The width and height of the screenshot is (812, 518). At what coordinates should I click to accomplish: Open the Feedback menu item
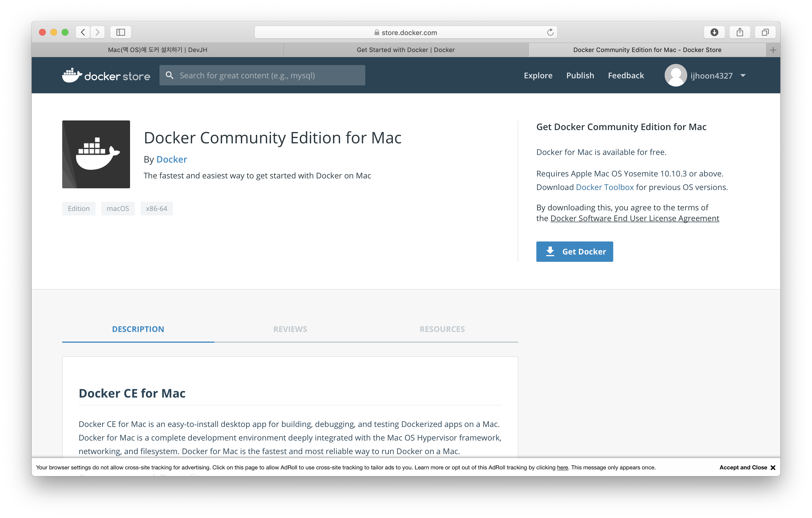626,75
